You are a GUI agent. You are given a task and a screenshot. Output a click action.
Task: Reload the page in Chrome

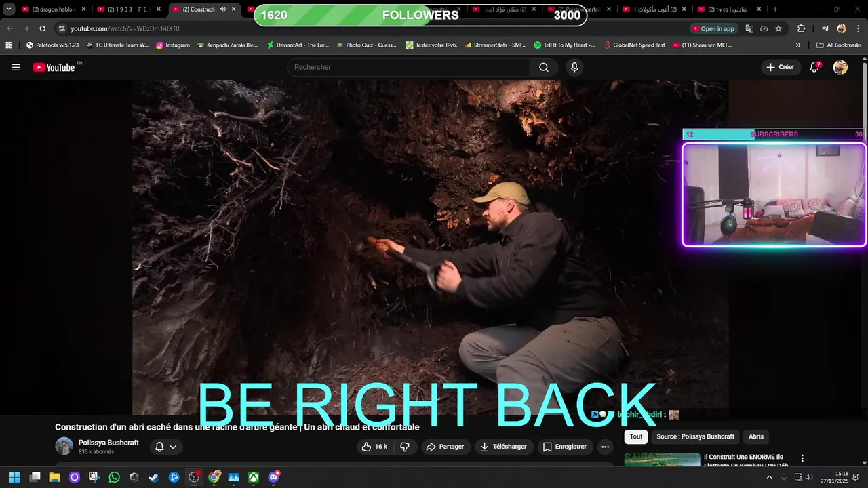(x=42, y=28)
